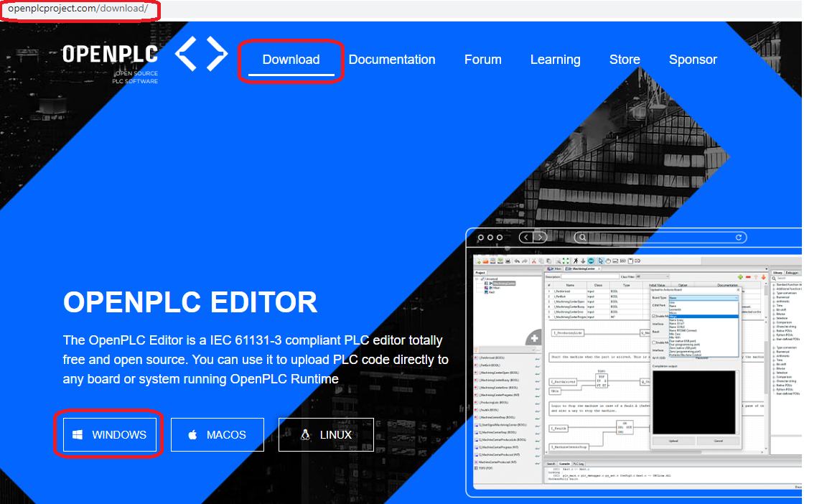This screenshot has height=504, width=827.
Task: Download the editor via the Windows button
Action: [110, 434]
